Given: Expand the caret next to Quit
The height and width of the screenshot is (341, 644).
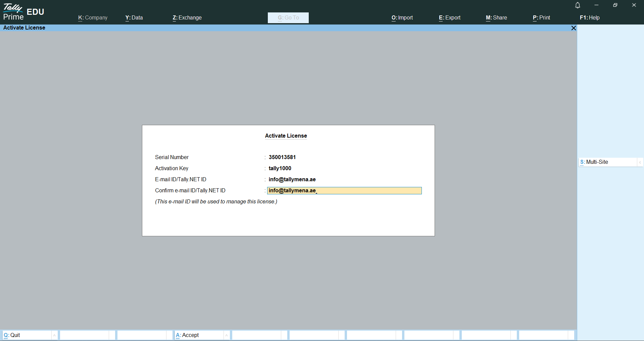Looking at the screenshot, I should point(54,335).
